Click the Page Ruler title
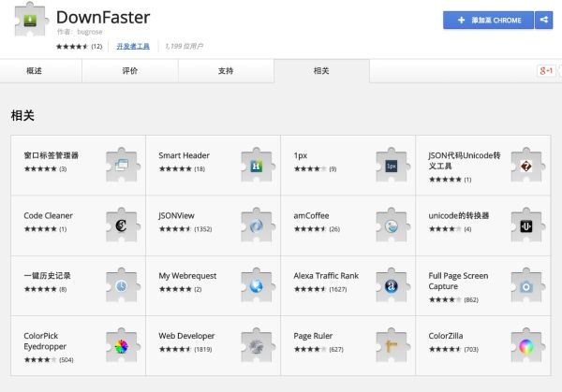 pos(313,336)
